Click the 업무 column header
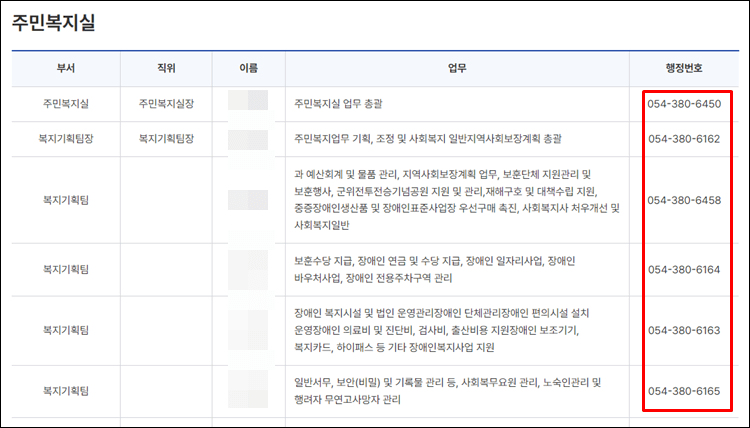The width and height of the screenshot is (750, 428). point(457,68)
